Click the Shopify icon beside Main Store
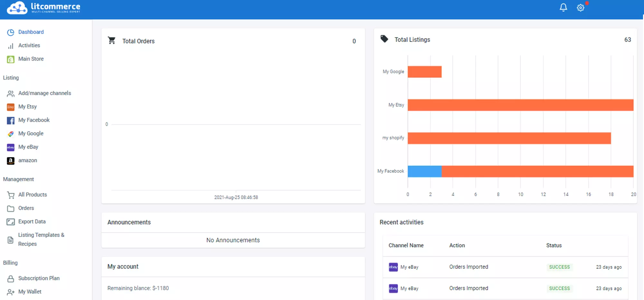Viewport: 644px width, 300px height. point(10,59)
